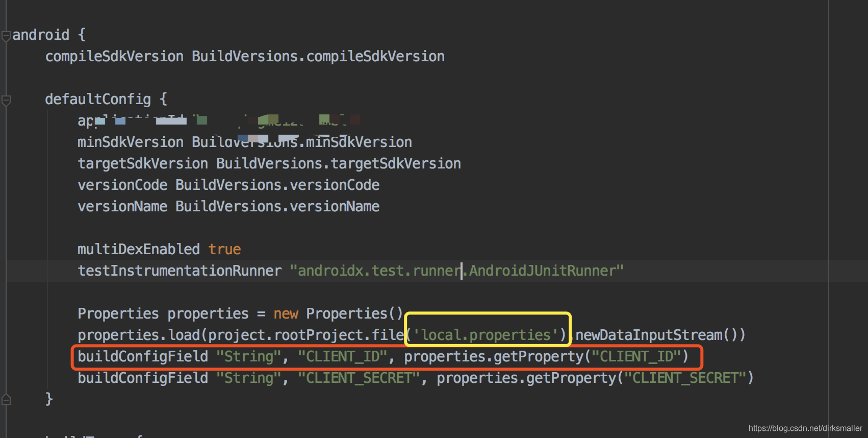Click the 'true' value after multiDexEnabled

pyautogui.click(x=224, y=249)
